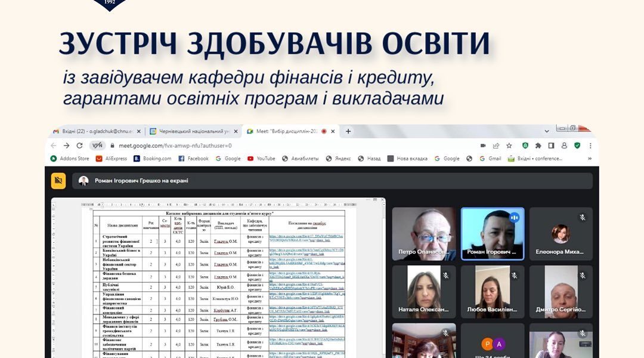The image size is (644, 358).
Task: Open the camera permission icon in the address bar
Action: point(483,146)
